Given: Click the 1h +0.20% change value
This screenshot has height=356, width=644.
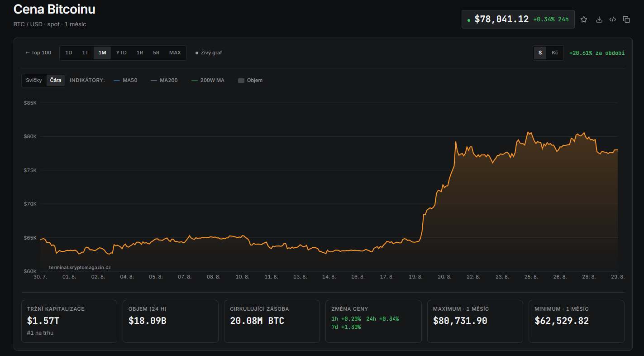Looking at the screenshot, I should (x=346, y=319).
